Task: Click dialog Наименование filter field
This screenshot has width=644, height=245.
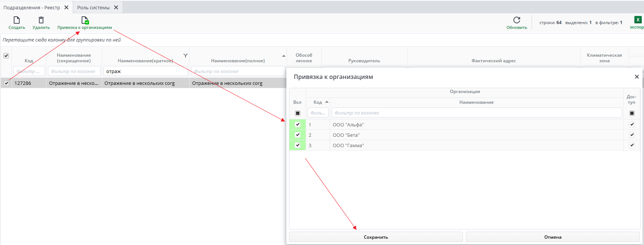Action: 477,113
